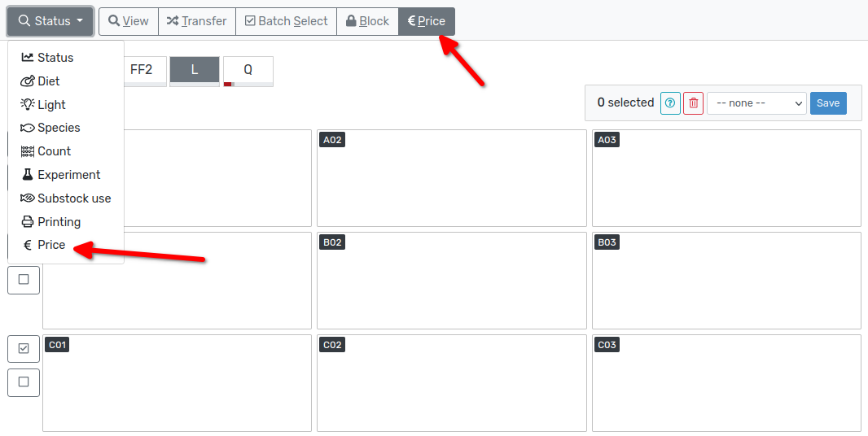Choose the Printing menu entry
Screen dimensions: 868x436
click(x=59, y=222)
